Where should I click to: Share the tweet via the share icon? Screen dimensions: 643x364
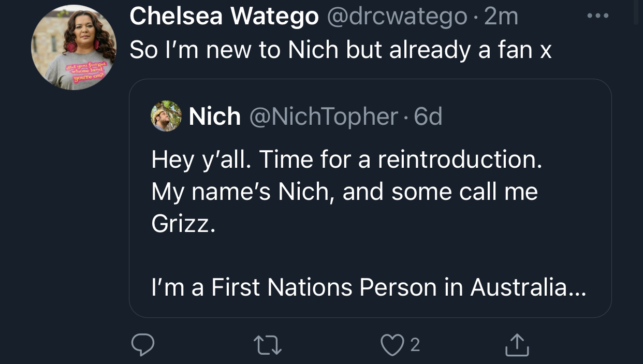coord(517,345)
